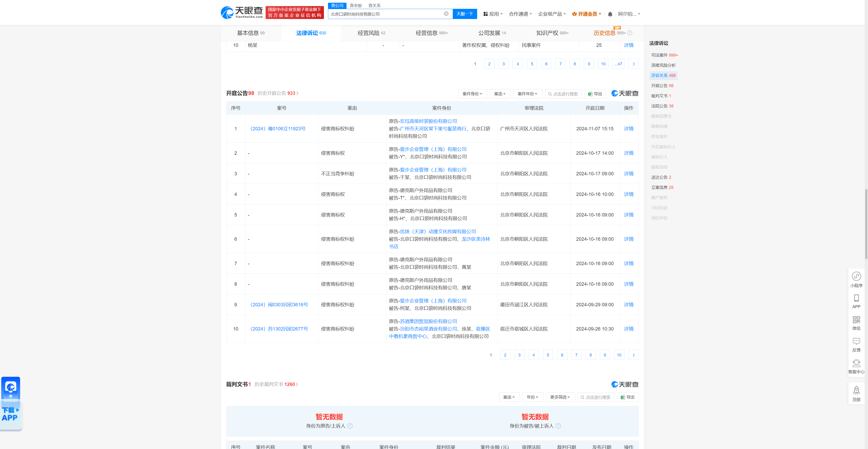Switch to 基本信息 tab
The image size is (868, 449).
pyautogui.click(x=251, y=33)
